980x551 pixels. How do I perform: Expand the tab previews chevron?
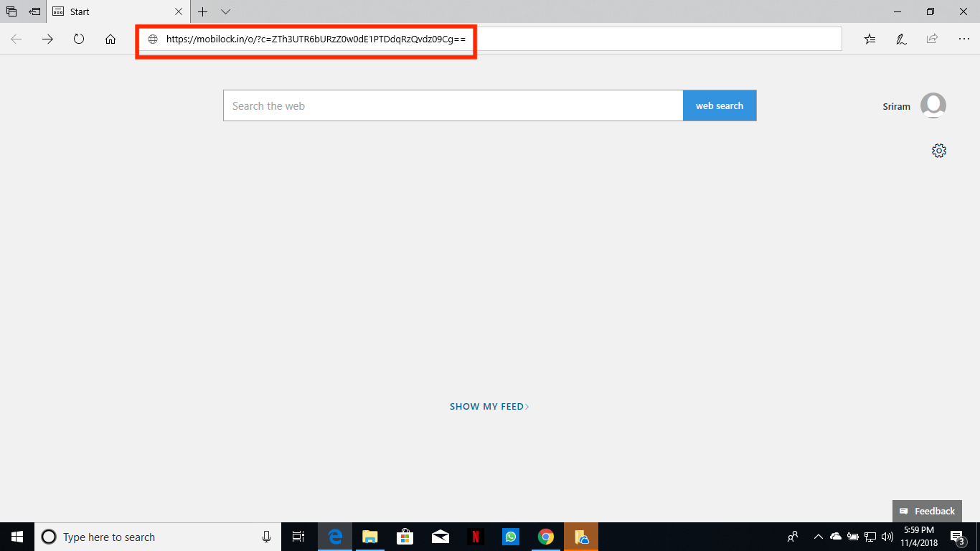click(225, 11)
